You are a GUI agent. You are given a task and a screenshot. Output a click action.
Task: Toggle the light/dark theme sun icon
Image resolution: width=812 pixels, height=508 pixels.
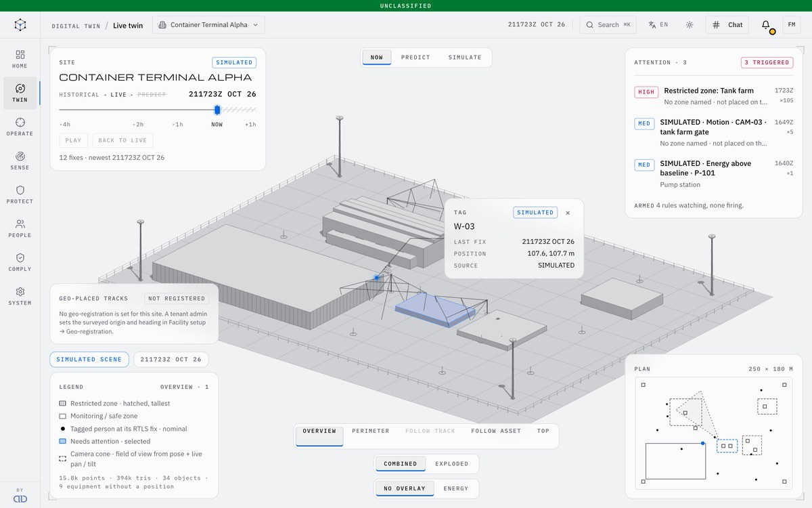[690, 25]
